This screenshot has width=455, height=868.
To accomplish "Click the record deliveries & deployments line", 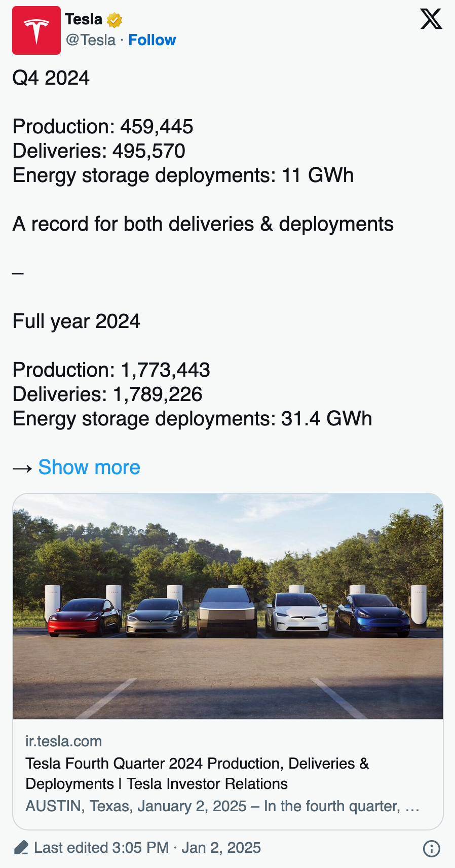I will click(203, 224).
